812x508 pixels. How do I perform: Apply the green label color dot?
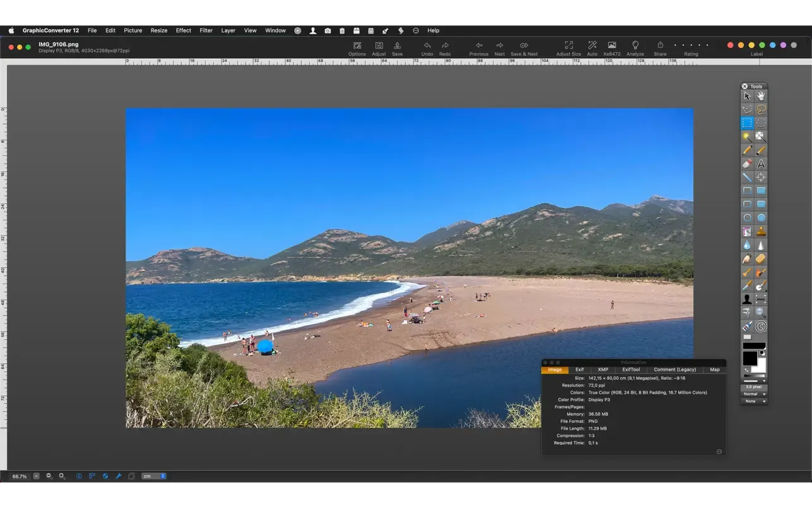[762, 45]
